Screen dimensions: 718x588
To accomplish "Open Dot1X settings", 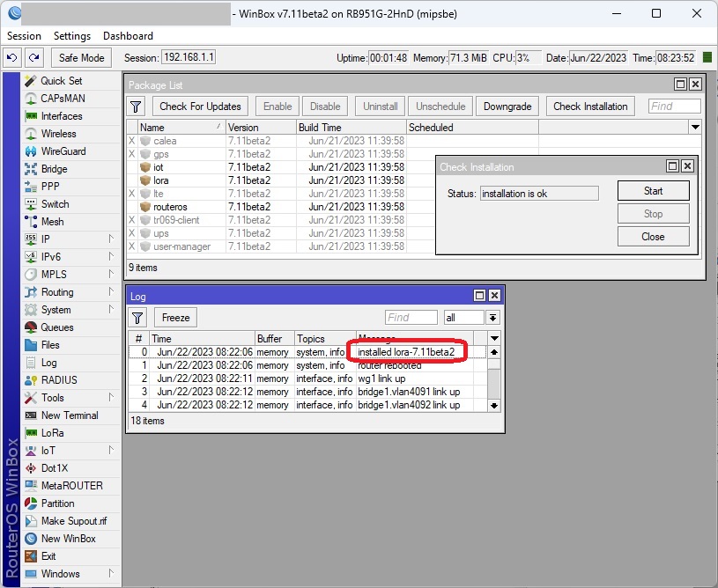I will tap(55, 468).
